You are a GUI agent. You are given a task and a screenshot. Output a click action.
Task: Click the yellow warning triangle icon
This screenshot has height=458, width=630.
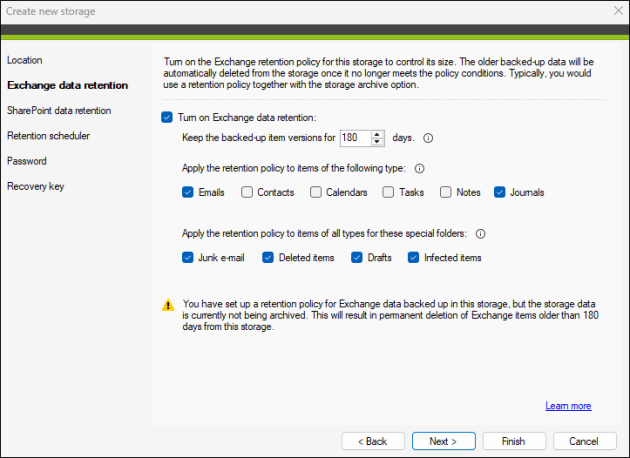point(168,305)
